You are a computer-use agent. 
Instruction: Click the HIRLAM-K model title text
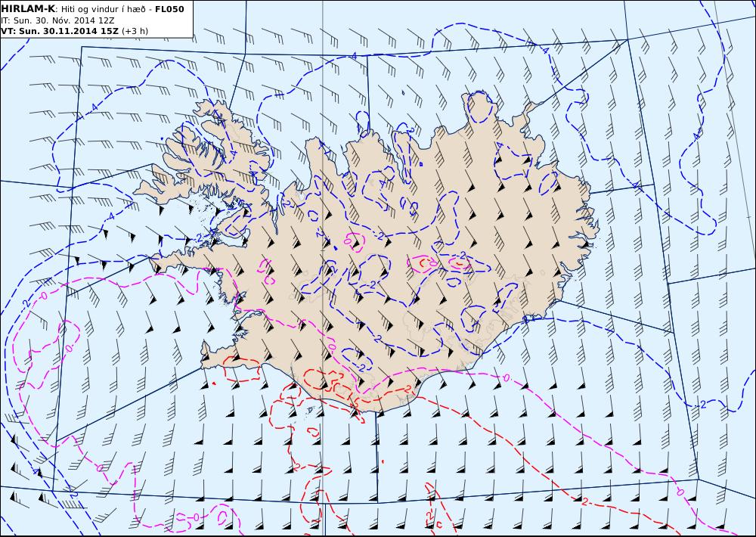pos(29,8)
